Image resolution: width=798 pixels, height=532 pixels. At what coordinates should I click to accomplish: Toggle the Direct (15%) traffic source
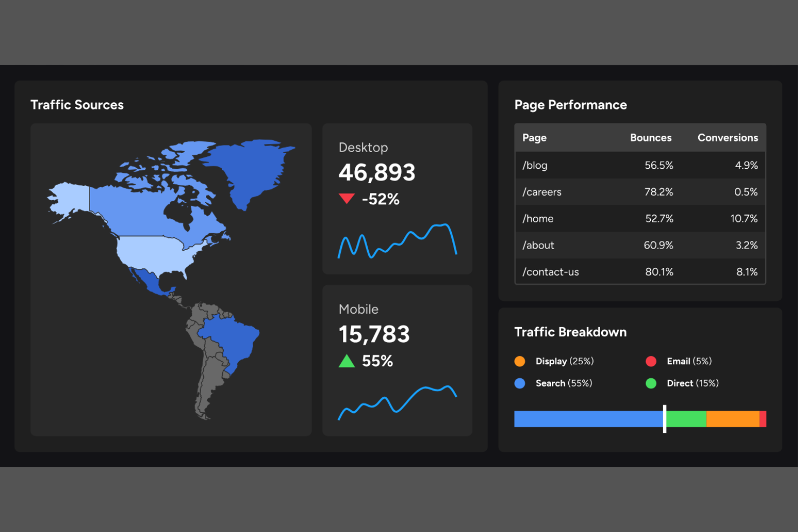pyautogui.click(x=692, y=383)
